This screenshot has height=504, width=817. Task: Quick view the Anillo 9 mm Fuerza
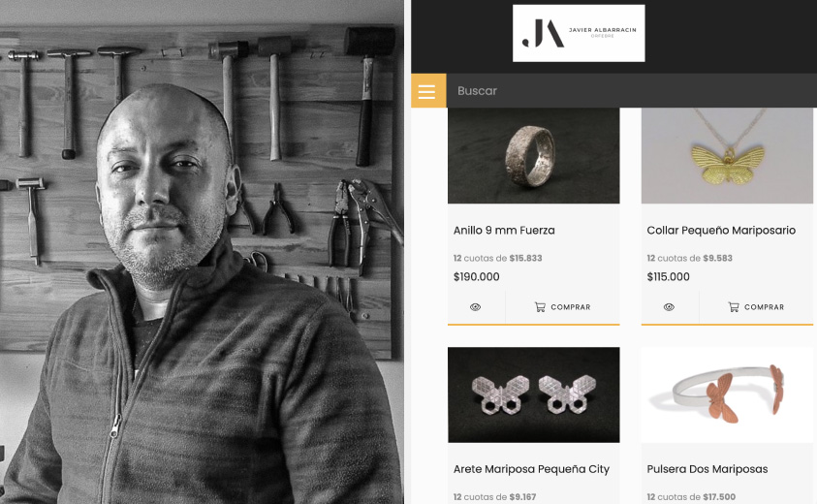point(475,307)
